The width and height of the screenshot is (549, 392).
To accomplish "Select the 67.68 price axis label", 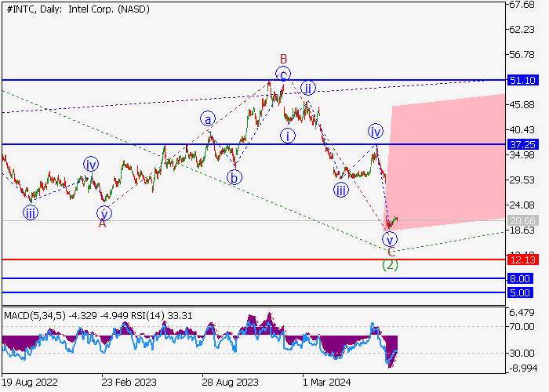I will (x=522, y=5).
